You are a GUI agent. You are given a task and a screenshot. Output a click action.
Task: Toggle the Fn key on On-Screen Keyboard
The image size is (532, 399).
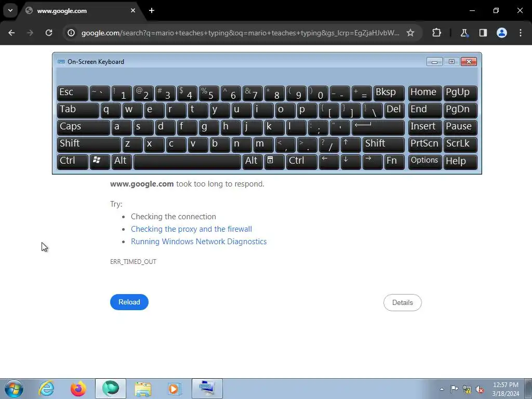tap(394, 162)
